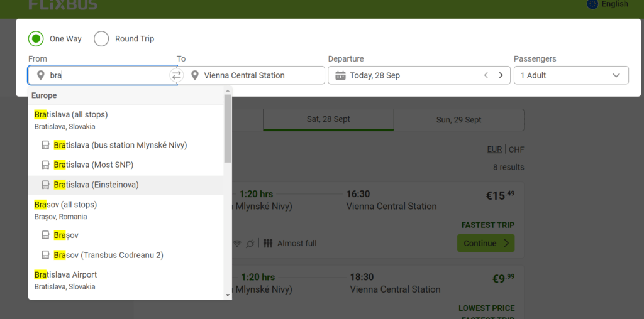This screenshot has height=319, width=644.
Task: Switch currency to EUR
Action: 494,149
